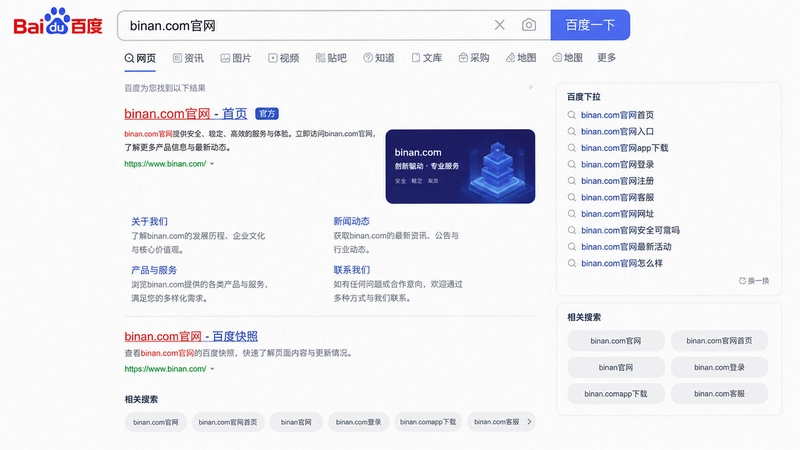800x450 pixels.
Task: Switch to the 图片 tab
Action: 236,58
